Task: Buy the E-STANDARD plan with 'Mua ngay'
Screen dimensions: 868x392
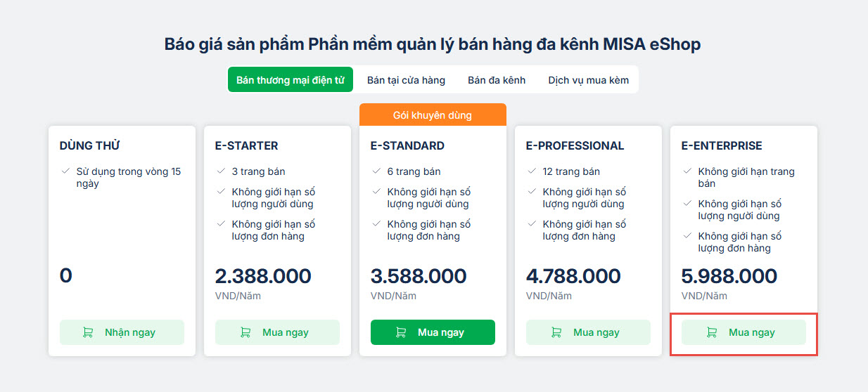Action: (x=433, y=332)
